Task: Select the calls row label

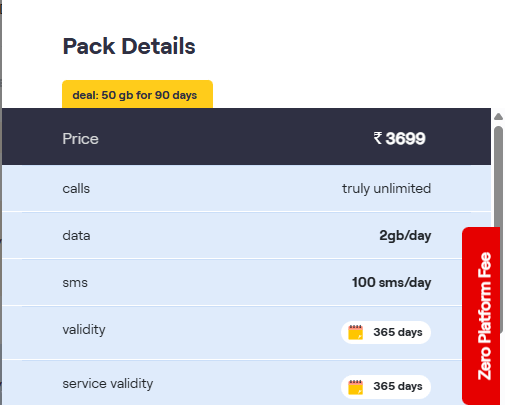Action: 76,189
